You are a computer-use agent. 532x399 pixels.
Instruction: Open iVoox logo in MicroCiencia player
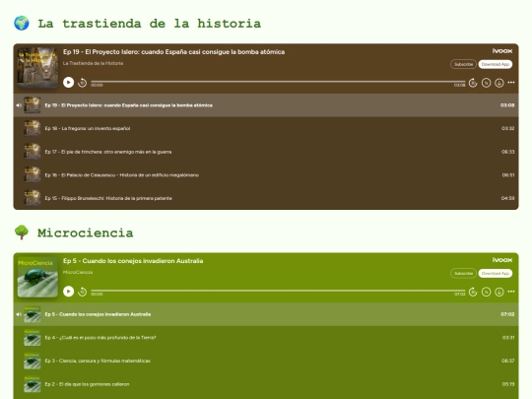(x=502, y=260)
